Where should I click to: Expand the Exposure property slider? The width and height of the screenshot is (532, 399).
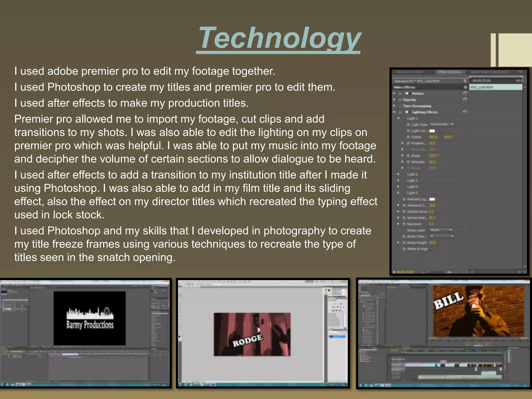pyautogui.click(x=398, y=224)
